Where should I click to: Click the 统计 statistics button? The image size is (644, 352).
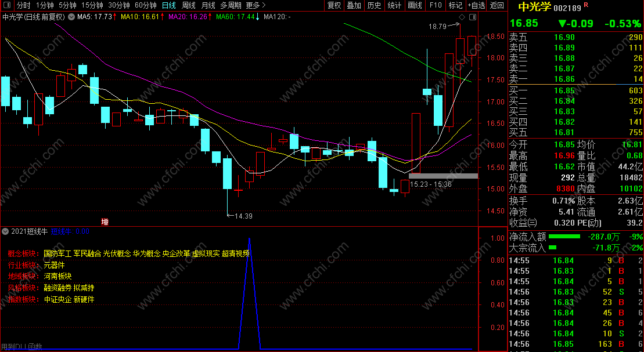tap(394, 5)
